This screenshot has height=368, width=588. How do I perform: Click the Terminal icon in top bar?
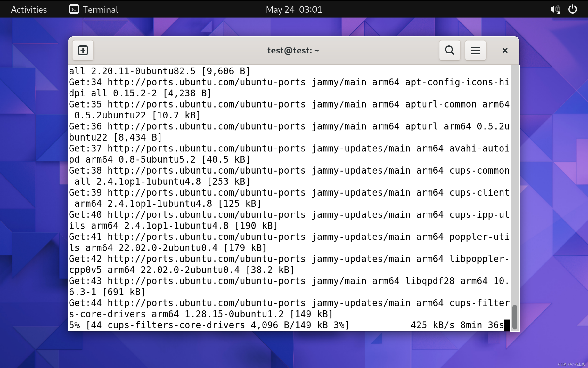click(x=74, y=9)
